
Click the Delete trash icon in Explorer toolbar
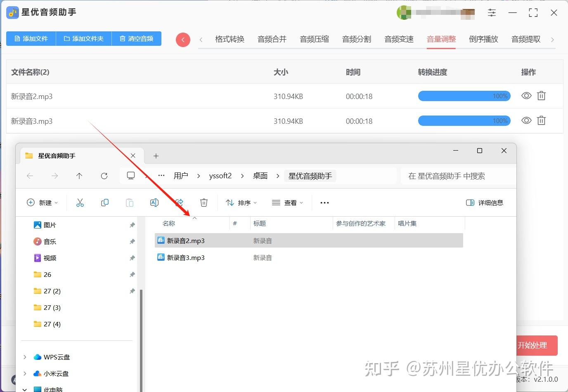coord(204,203)
